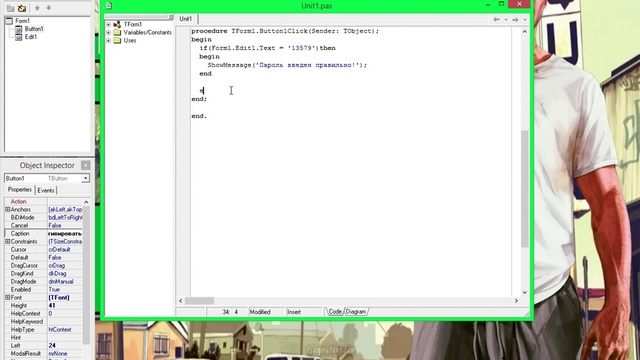Expand the Constraints property
The width and height of the screenshot is (640, 360).
[7, 242]
